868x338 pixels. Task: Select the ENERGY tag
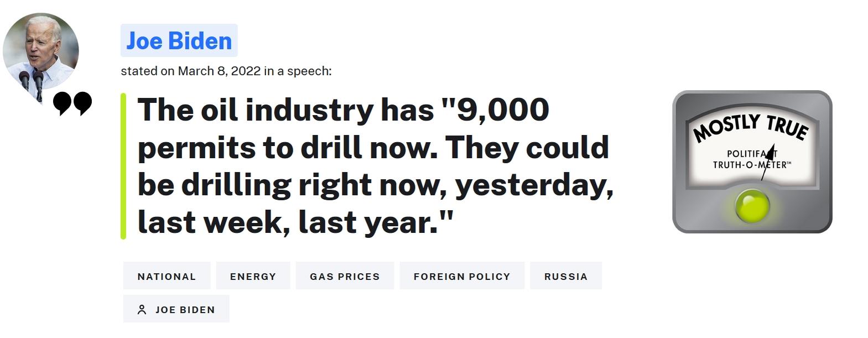253,276
